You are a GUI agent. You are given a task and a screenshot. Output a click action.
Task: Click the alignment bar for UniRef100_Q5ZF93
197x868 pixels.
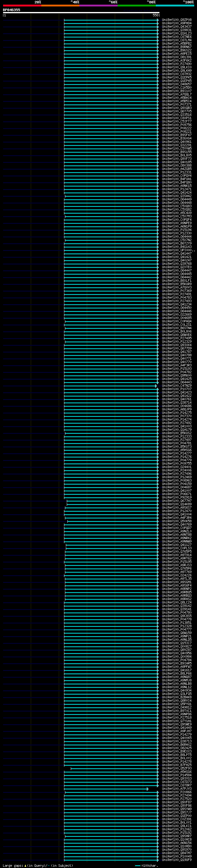[x=115, y=768]
